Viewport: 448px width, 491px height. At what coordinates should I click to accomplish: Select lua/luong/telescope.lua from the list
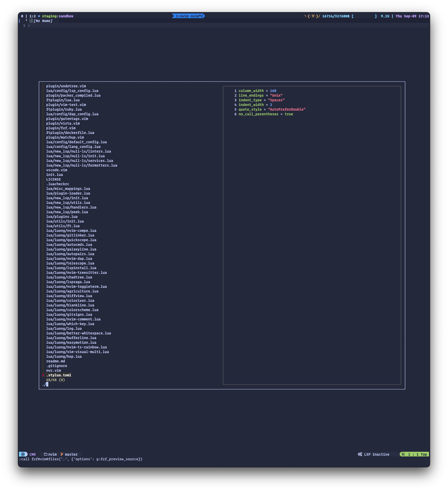pyautogui.click(x=70, y=263)
